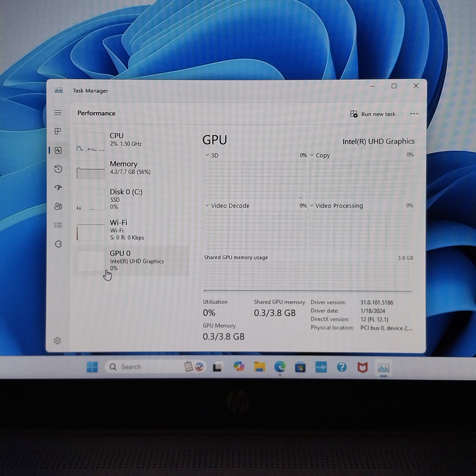Select the Memory performance entry
Screen dimensions: 476x476
[131, 170]
